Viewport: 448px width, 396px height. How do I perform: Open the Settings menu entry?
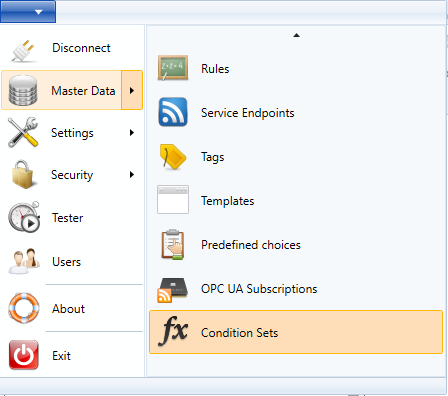coord(72,133)
